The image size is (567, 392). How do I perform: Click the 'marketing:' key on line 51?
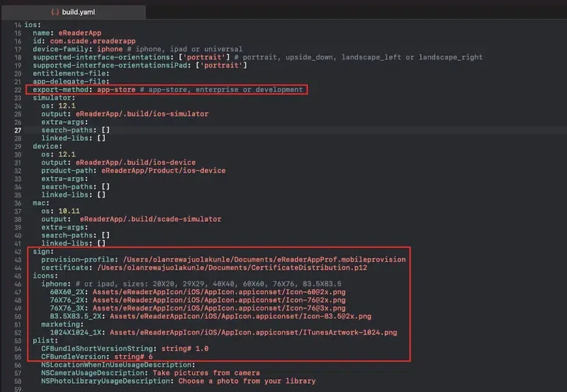coord(62,325)
